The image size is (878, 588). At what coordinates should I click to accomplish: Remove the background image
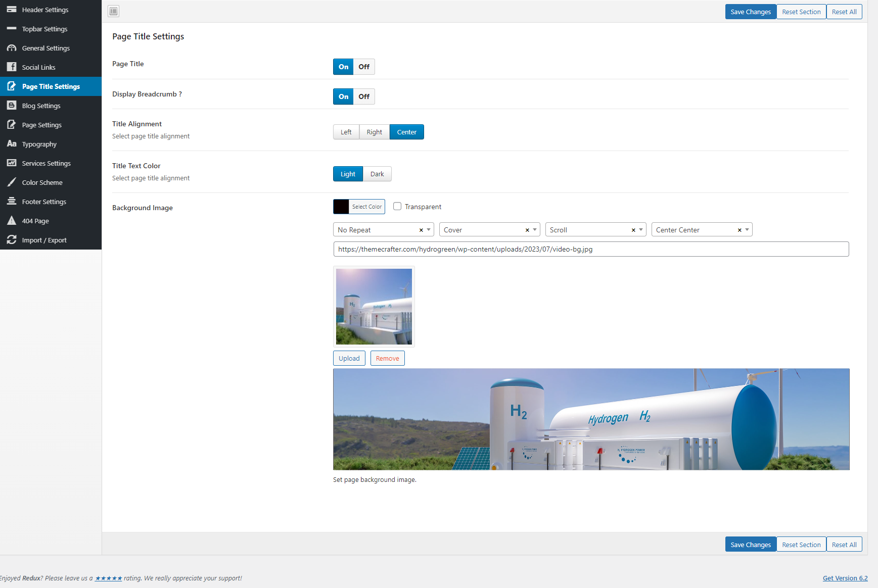point(387,358)
